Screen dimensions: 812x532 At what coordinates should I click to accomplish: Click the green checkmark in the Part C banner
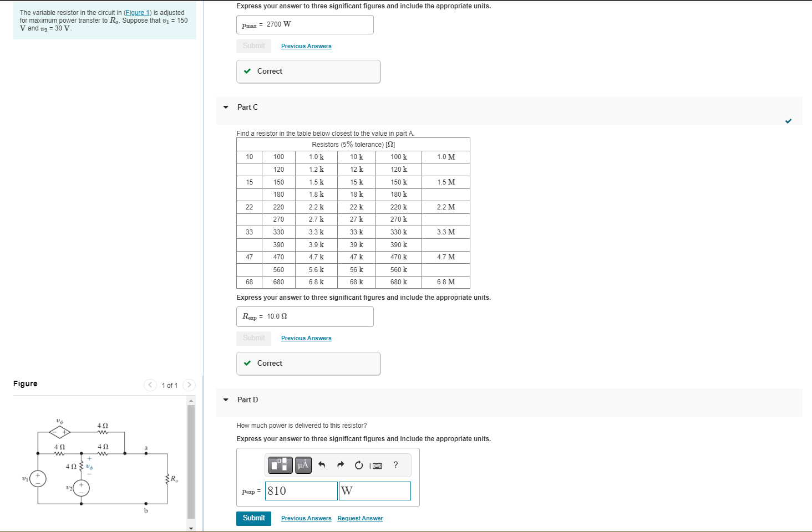click(788, 121)
